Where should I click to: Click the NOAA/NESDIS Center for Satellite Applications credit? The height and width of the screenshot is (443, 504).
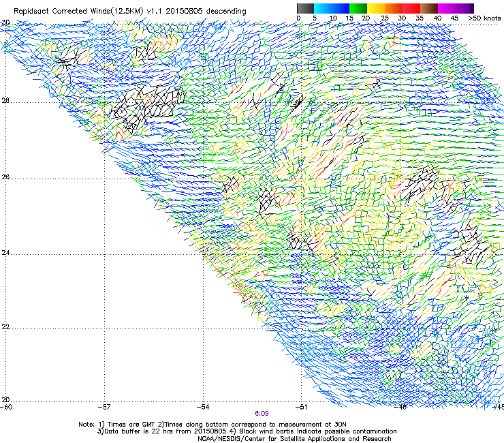pyautogui.click(x=294, y=439)
